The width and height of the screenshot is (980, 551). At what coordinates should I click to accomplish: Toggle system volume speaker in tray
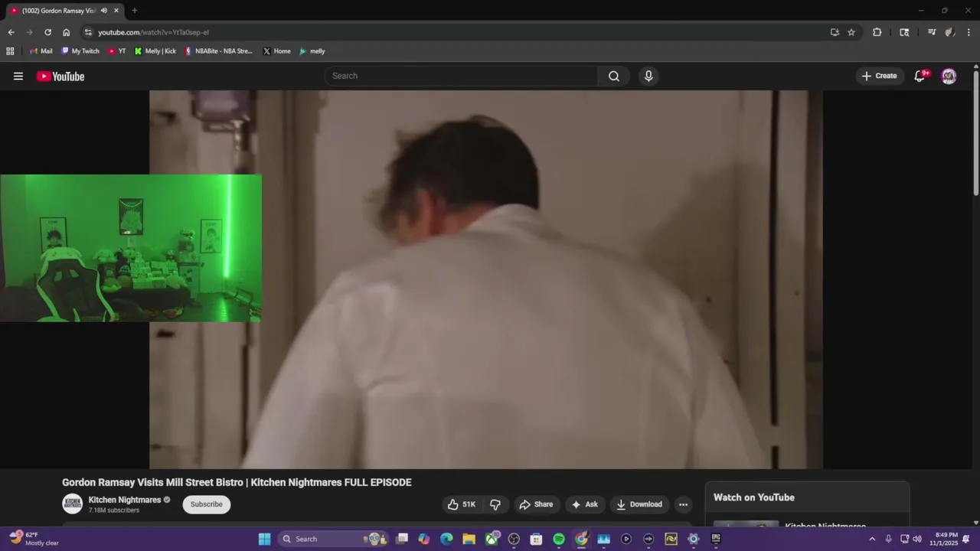tap(917, 539)
